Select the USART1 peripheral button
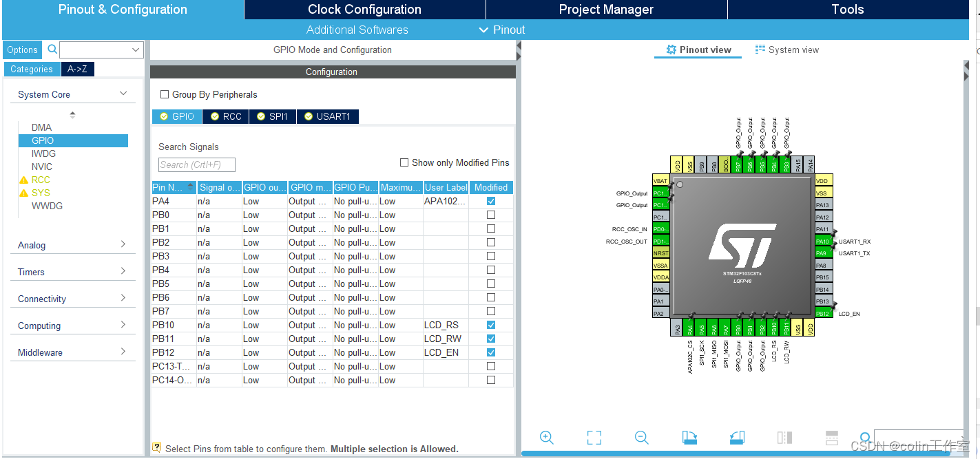Viewport: 980px width, 459px height. [327, 116]
